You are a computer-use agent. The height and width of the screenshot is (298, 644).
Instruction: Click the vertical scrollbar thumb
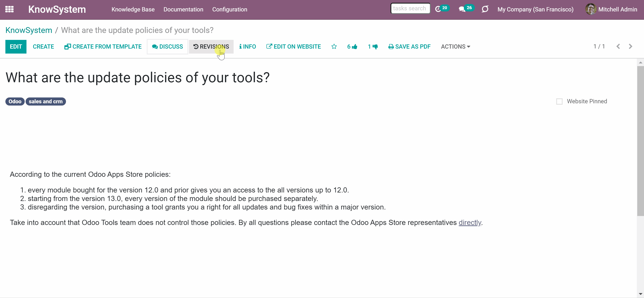tap(640, 141)
